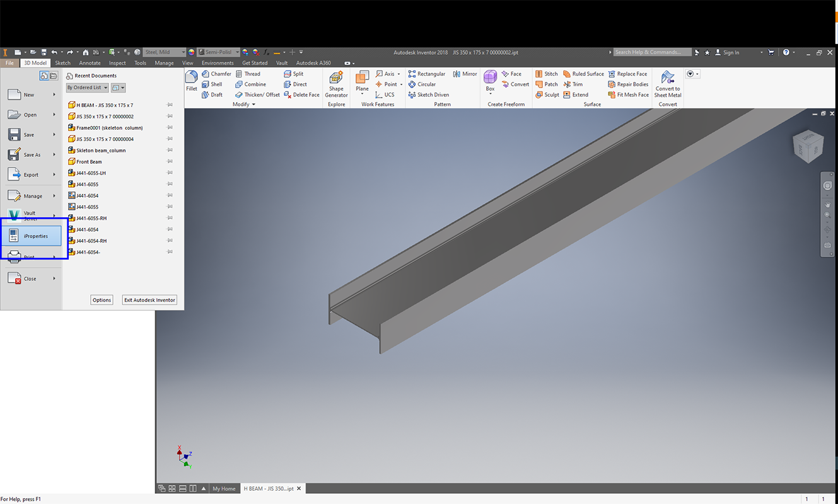Switch to the Inspect ribbon tab
The image size is (838, 504).
[x=117, y=63]
